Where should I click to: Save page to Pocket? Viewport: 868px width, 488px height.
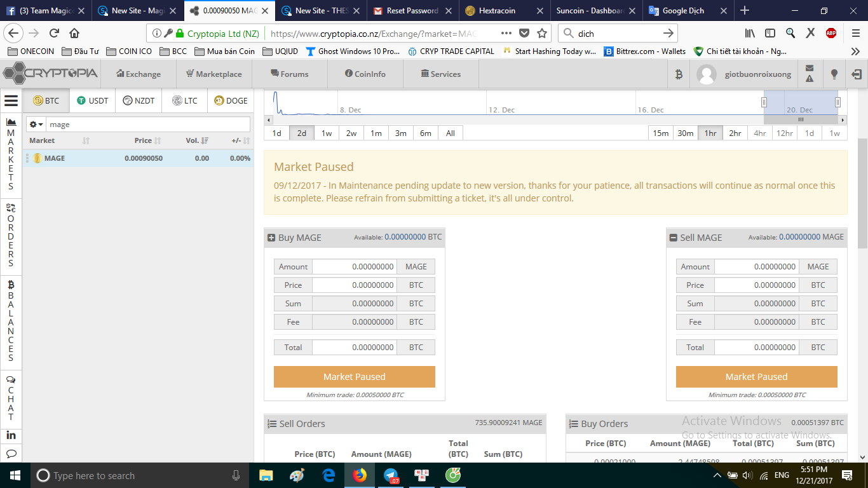[x=524, y=33]
